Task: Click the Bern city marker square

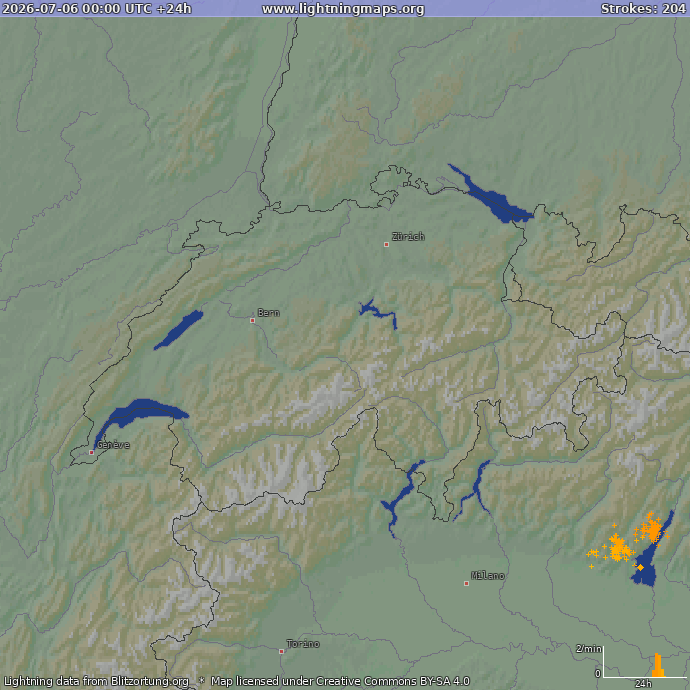Action: (253, 320)
